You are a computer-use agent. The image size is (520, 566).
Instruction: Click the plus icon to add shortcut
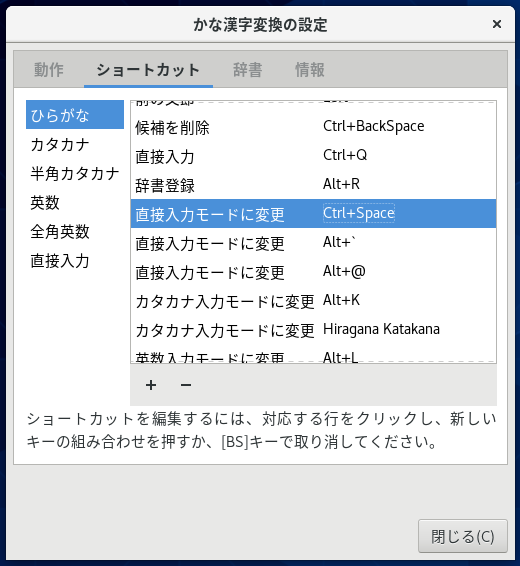151,385
